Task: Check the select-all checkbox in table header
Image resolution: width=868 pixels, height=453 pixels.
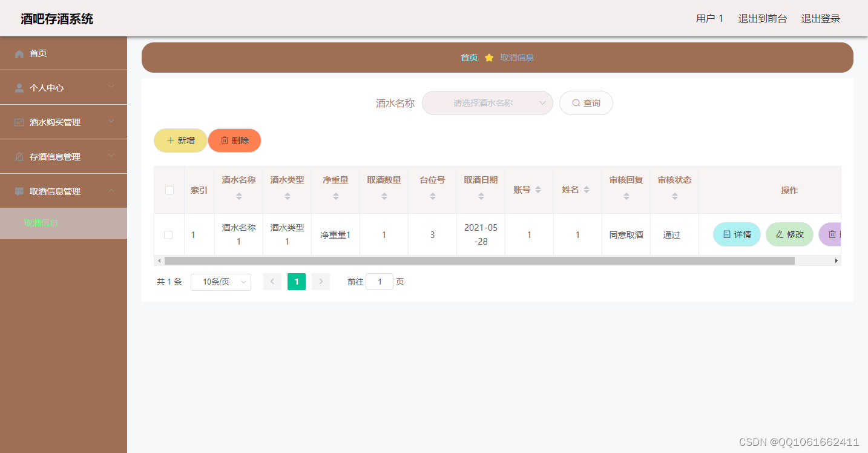Action: 168,190
